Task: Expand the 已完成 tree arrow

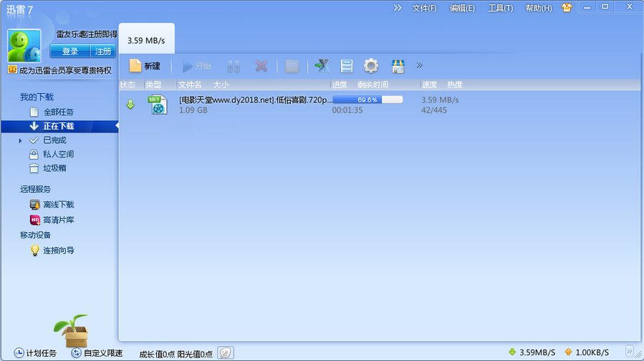Action: click(20, 140)
